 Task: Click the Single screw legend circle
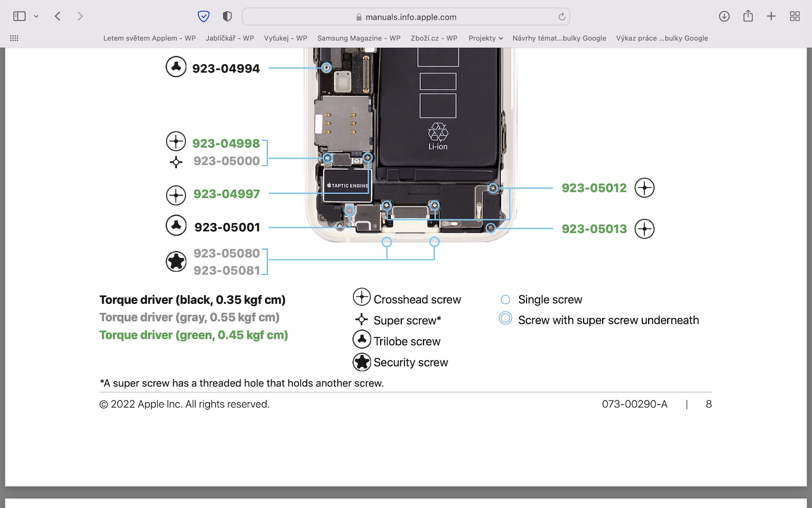coord(505,300)
